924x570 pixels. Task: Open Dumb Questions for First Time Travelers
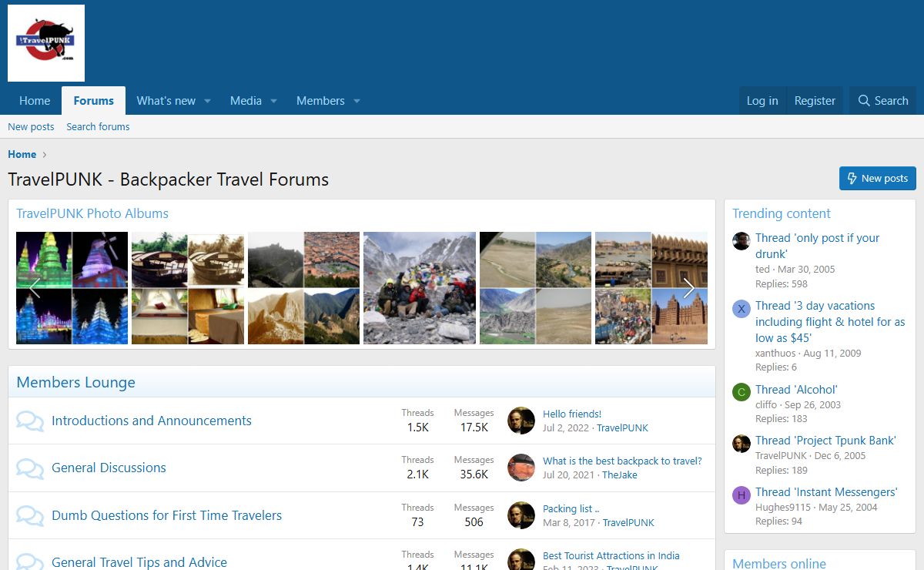[x=166, y=515]
